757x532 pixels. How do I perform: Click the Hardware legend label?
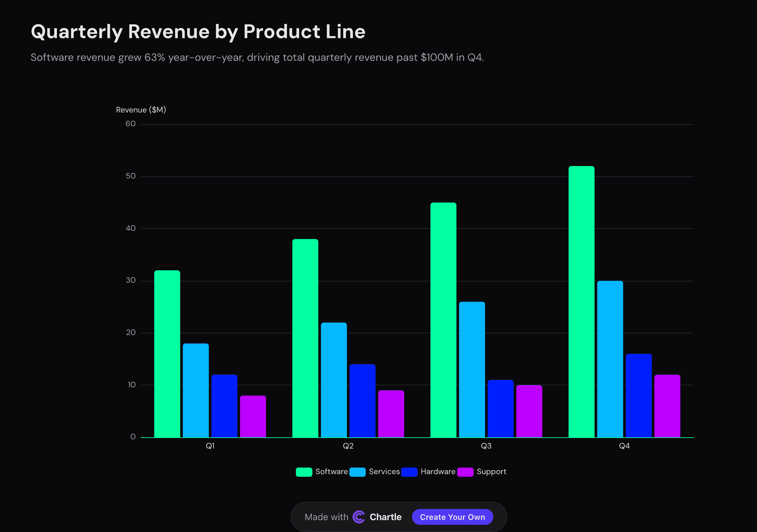(437, 472)
